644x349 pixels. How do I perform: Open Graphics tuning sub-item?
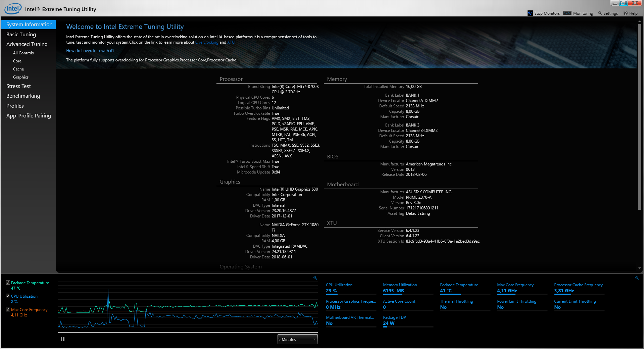(21, 77)
